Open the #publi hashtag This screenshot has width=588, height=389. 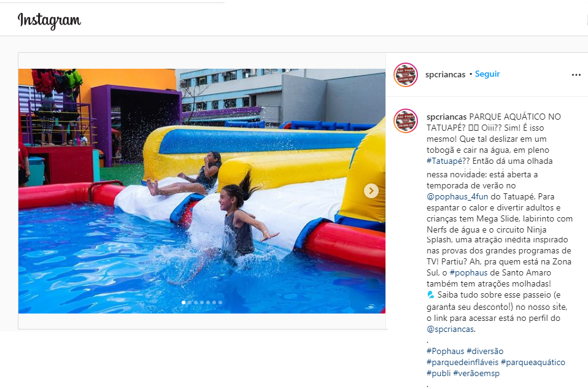438,373
